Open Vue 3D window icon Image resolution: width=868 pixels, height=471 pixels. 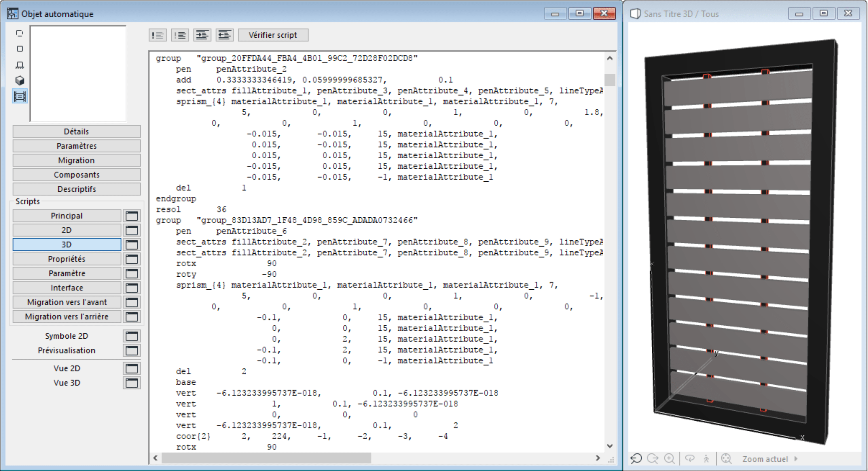(132, 383)
